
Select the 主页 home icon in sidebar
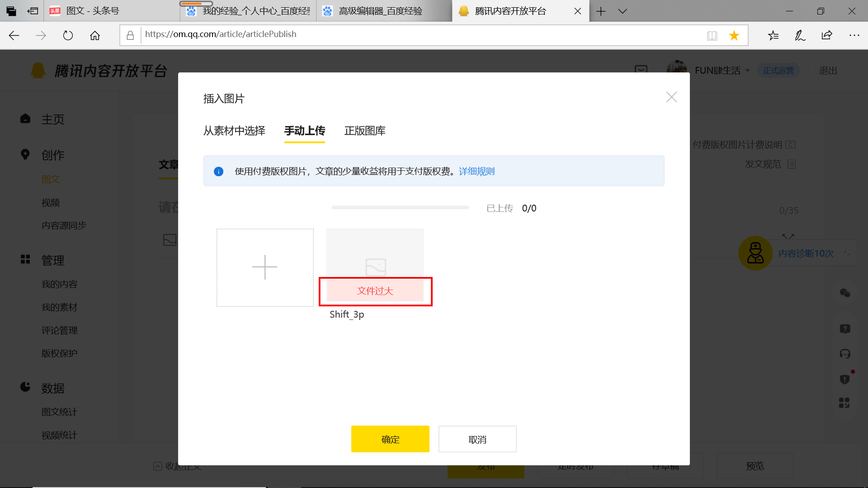(x=25, y=118)
